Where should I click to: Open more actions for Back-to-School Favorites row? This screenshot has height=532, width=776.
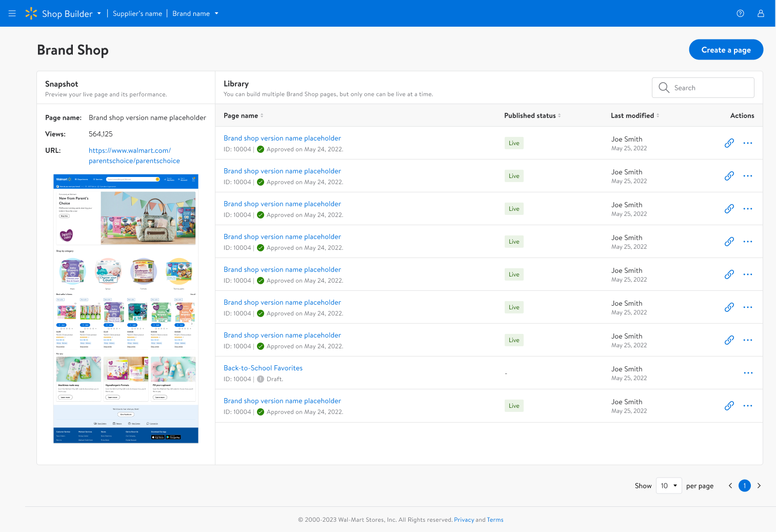748,373
